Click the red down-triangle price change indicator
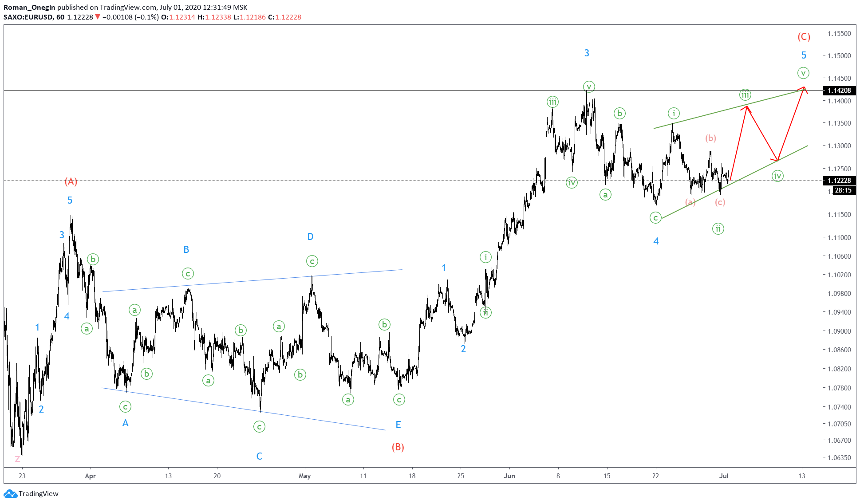Screen dimensions: 860x504 [x=98, y=17]
